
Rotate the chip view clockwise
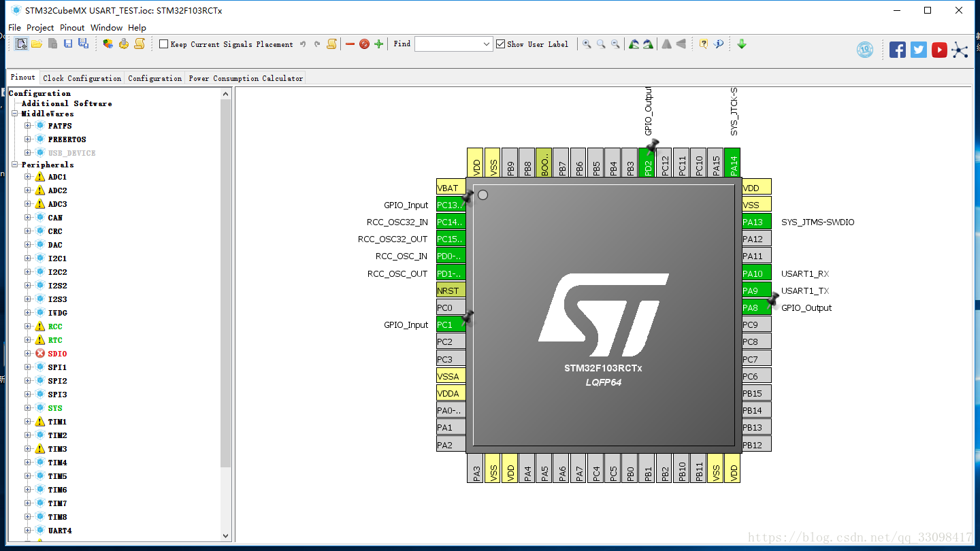[632, 43]
